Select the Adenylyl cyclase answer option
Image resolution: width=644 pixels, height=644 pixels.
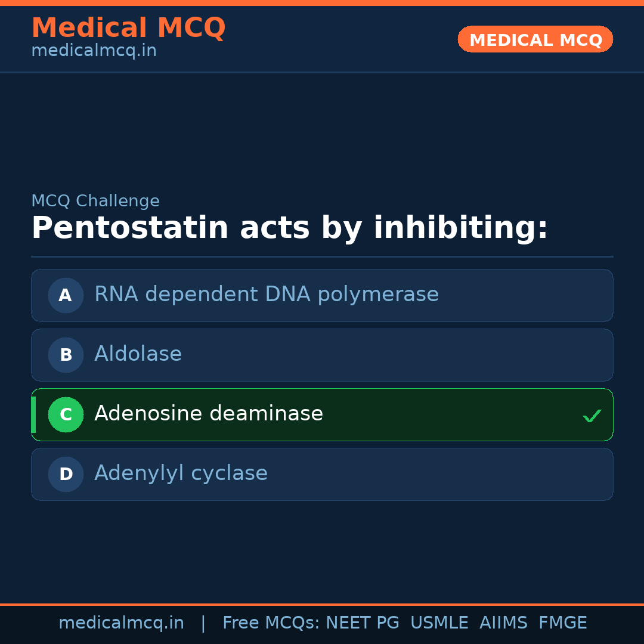tap(181, 473)
